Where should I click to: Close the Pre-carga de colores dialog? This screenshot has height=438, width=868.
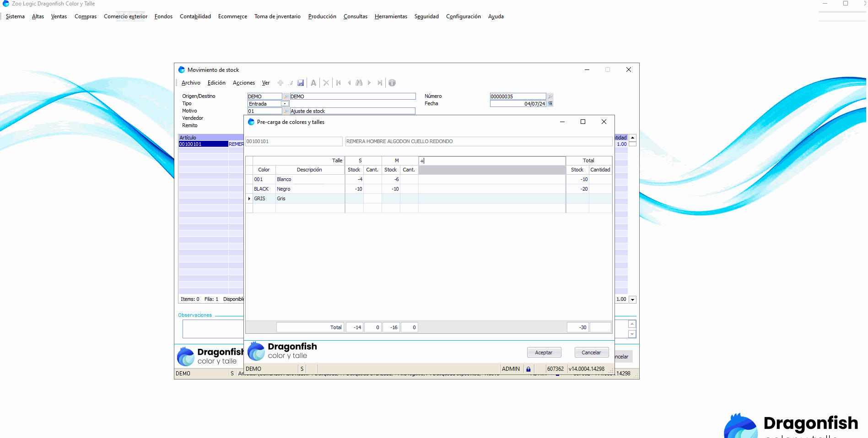[x=604, y=122]
